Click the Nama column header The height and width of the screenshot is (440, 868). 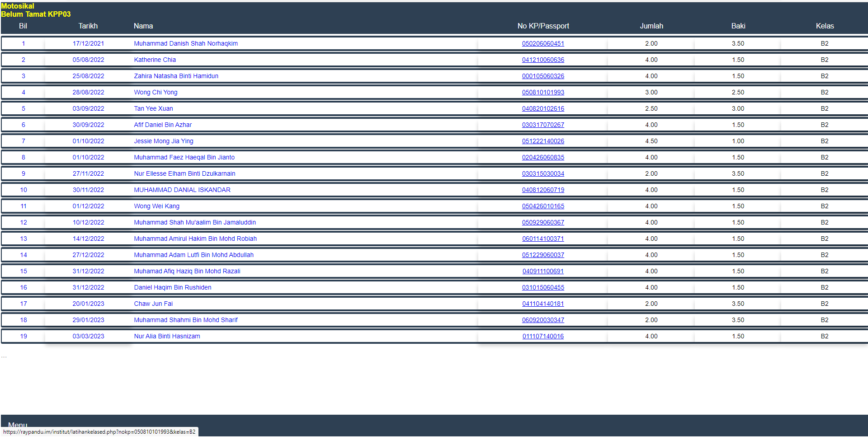[x=143, y=26]
